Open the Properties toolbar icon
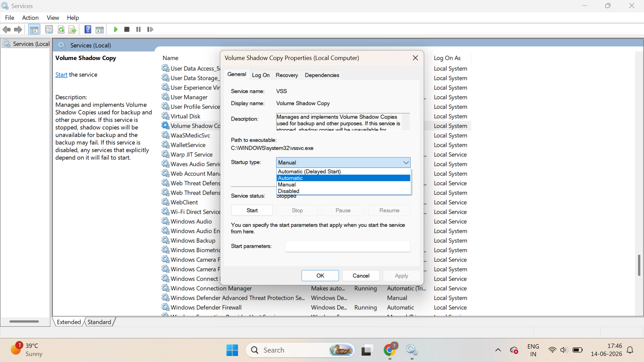This screenshot has width=644, height=362. (x=49, y=29)
